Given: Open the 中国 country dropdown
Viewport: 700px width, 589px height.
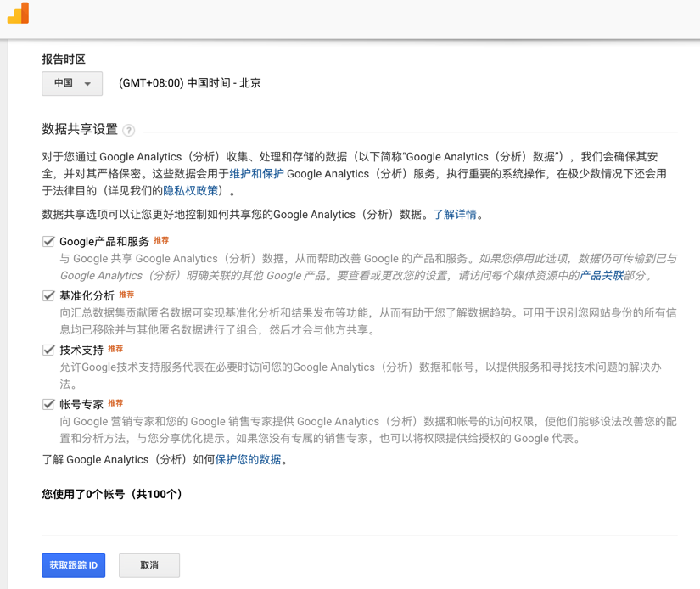Looking at the screenshot, I should [x=72, y=83].
